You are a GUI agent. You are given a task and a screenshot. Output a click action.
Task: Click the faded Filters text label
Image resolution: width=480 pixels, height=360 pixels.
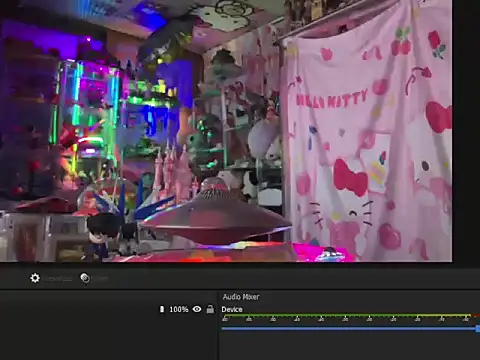point(100,279)
